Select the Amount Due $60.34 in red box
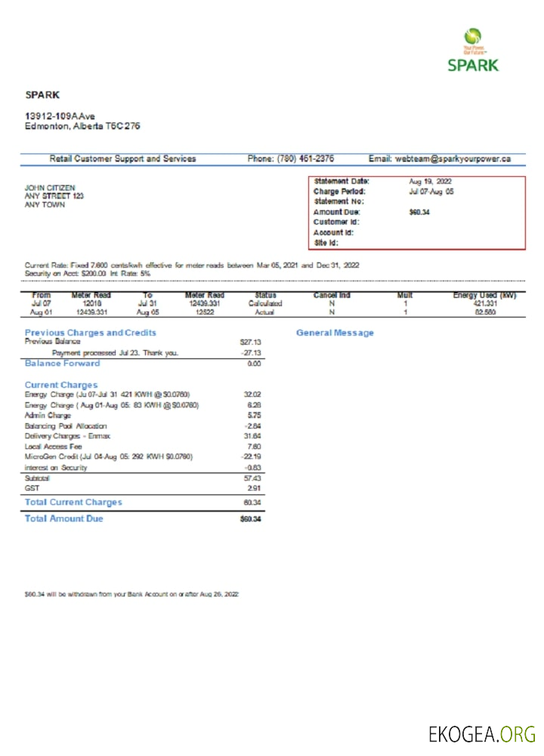 coord(419,212)
